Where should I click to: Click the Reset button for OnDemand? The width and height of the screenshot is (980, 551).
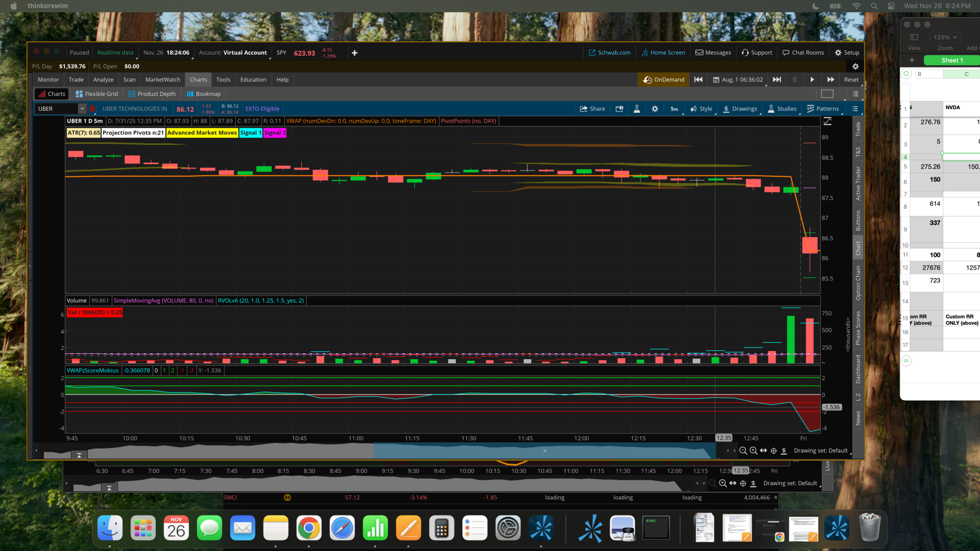(851, 79)
